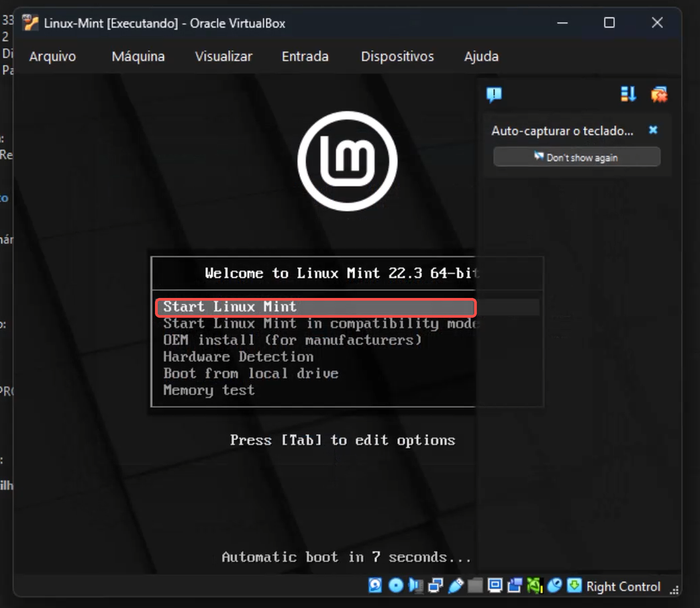
Task: Open the Visualizar menu
Action: (223, 56)
